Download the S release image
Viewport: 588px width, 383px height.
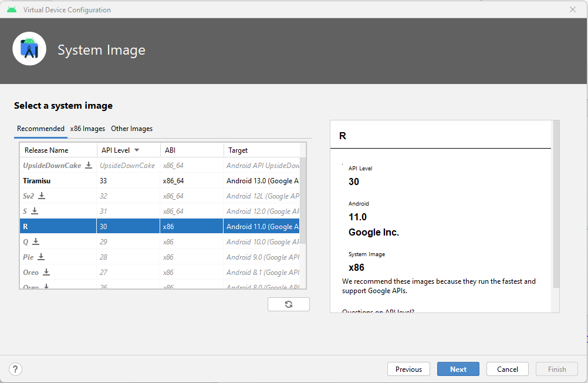click(35, 211)
